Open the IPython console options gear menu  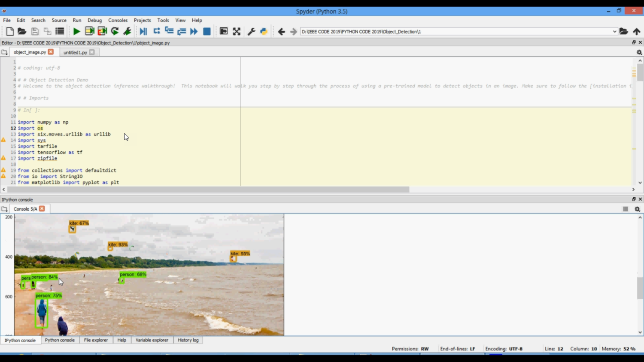pyautogui.click(x=637, y=209)
